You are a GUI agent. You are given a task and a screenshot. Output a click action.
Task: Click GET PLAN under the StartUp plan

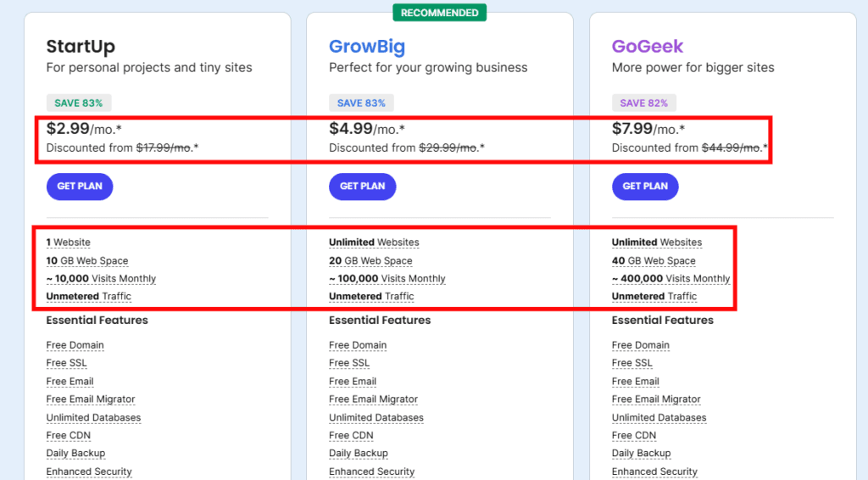[79, 187]
